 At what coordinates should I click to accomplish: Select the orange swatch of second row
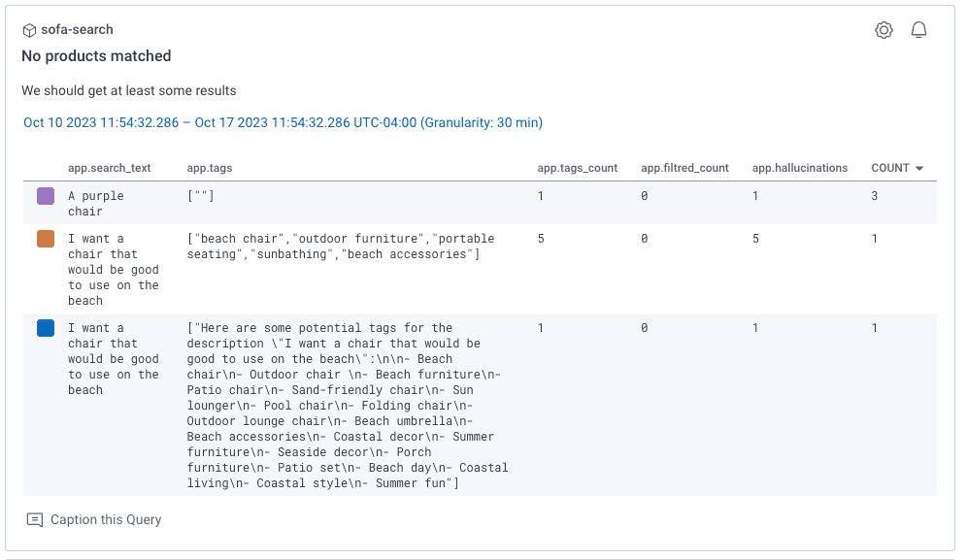(46, 239)
